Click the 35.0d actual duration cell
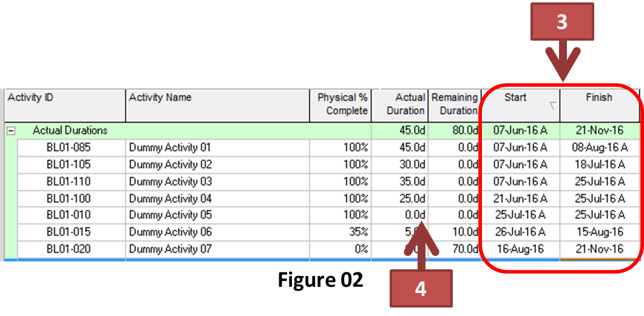The height and width of the screenshot is (316, 644). 399,181
